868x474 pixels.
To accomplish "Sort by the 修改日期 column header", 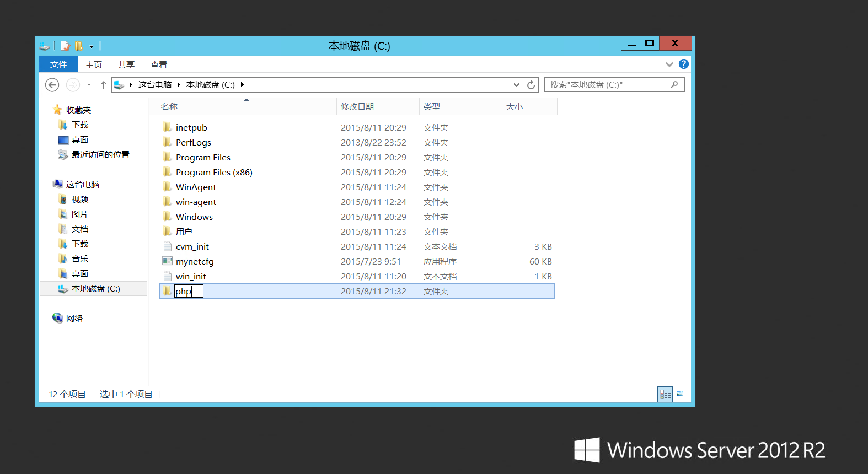I will 357,106.
